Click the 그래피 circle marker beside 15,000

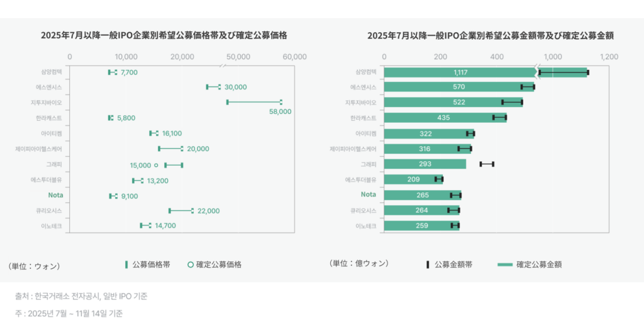point(156,165)
